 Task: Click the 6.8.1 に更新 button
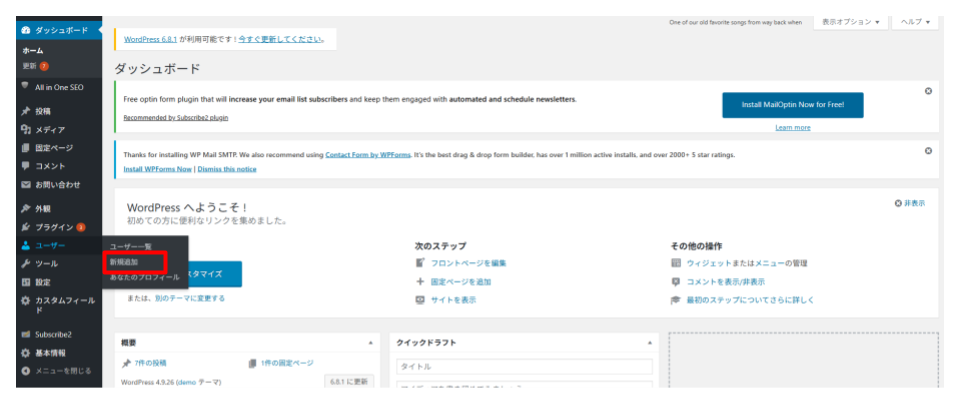(348, 381)
